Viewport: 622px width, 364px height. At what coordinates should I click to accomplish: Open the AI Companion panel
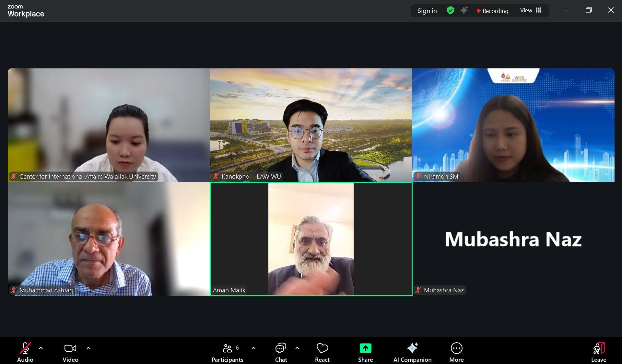[x=412, y=352]
